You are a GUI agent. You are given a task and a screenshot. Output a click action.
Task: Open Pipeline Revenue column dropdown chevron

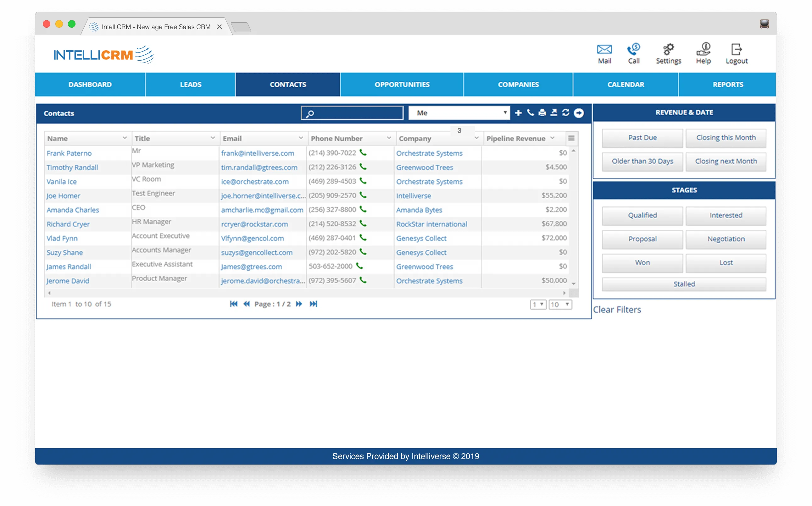click(x=552, y=138)
